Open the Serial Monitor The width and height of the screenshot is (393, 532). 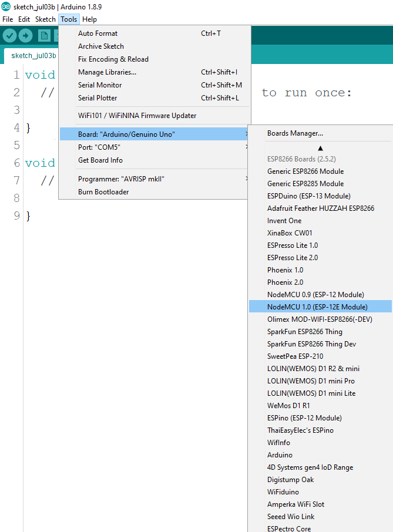(x=154, y=85)
